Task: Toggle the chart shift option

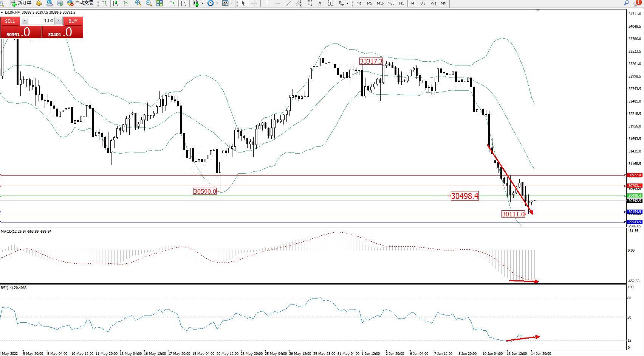Action: pos(183,3)
